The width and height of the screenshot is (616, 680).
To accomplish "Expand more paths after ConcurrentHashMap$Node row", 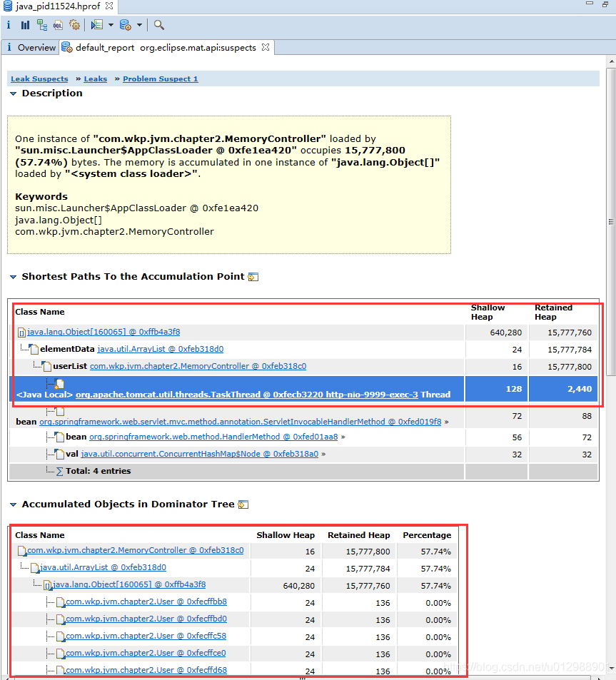I will (323, 454).
